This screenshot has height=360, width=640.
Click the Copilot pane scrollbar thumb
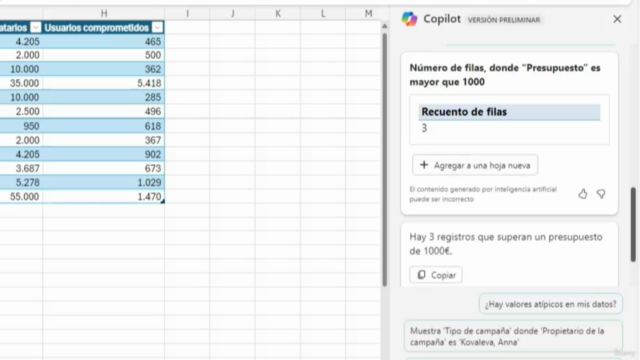click(633, 224)
